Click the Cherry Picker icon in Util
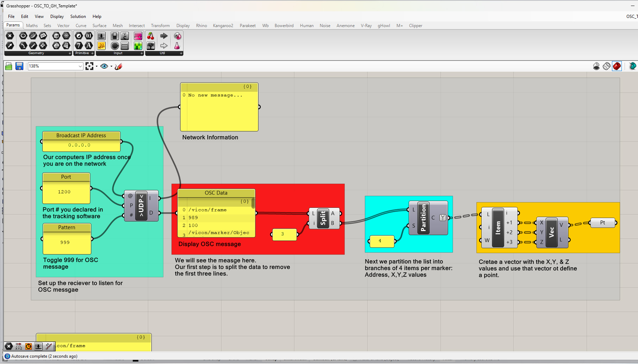The width and height of the screenshot is (638, 364). 151,36
